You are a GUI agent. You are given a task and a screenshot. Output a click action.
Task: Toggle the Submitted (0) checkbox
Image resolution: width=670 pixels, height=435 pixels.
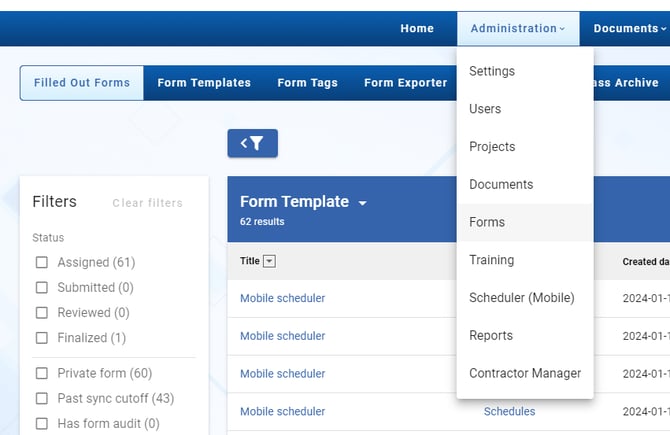(x=42, y=287)
